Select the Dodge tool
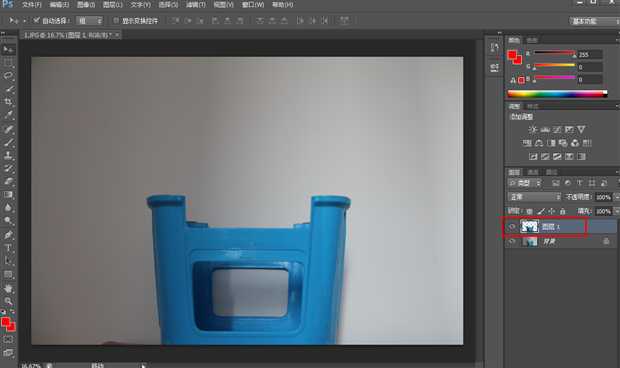620x368 pixels. point(8,221)
